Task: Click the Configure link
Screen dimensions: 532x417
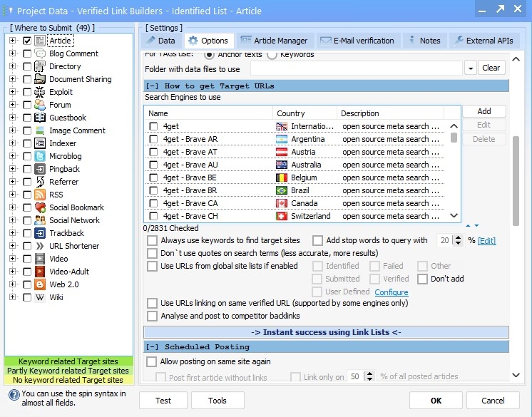Action: pos(391,292)
